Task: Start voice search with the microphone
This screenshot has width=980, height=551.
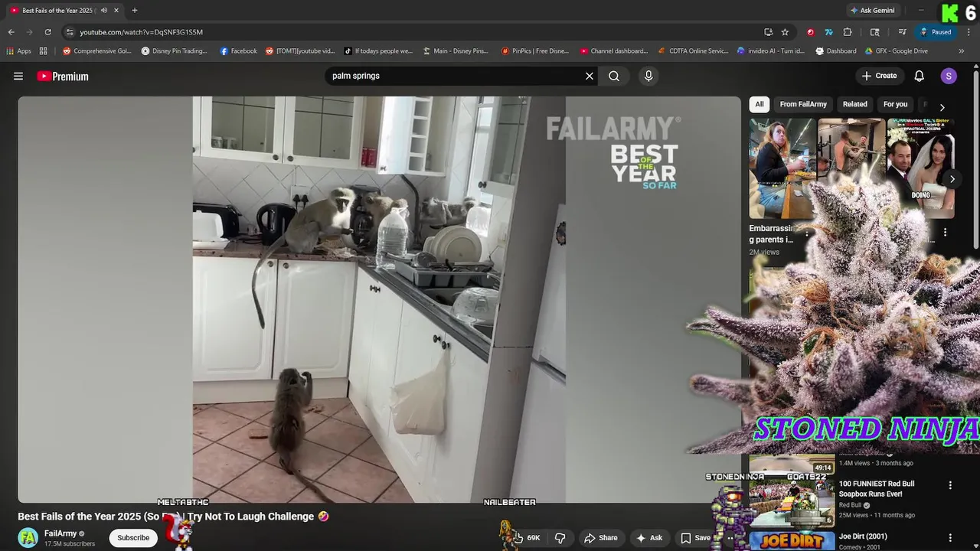Action: click(648, 76)
